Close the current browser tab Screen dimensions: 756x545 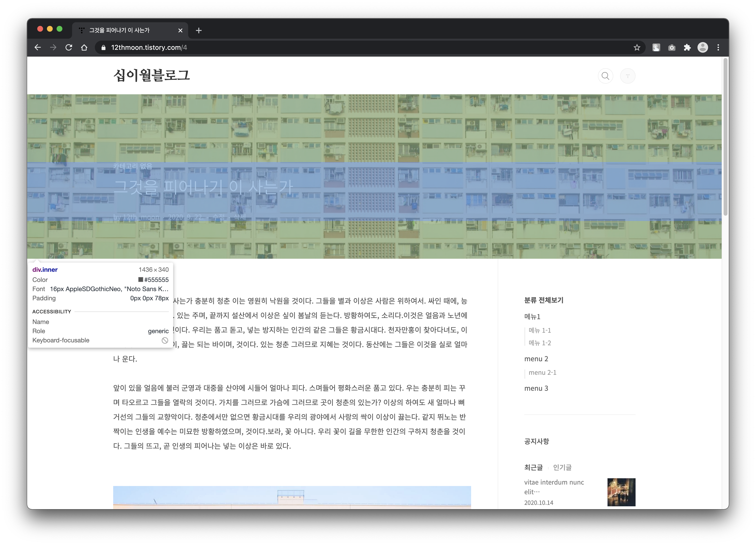tap(180, 30)
